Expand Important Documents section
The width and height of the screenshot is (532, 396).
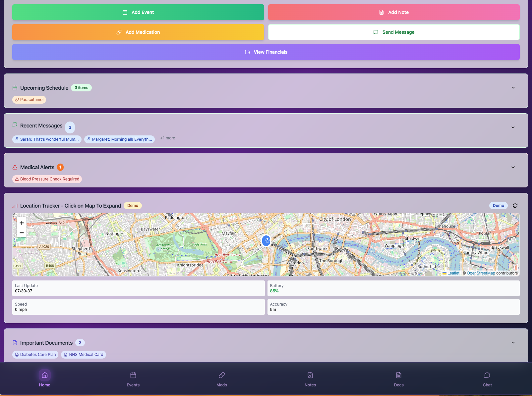(x=513, y=343)
